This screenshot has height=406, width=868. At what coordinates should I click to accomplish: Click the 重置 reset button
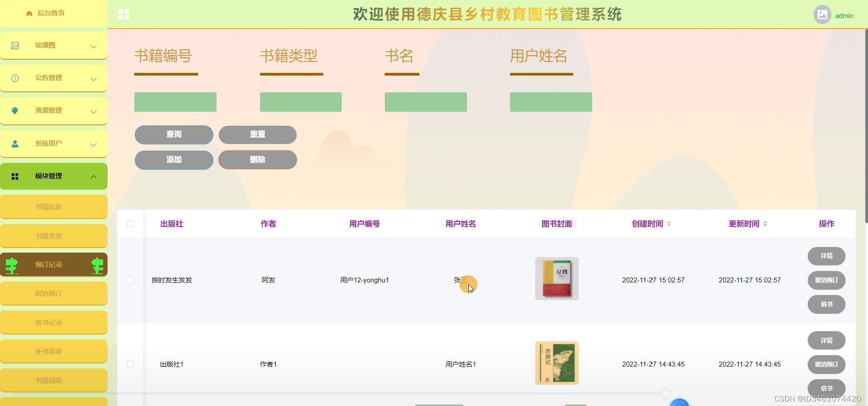point(258,135)
